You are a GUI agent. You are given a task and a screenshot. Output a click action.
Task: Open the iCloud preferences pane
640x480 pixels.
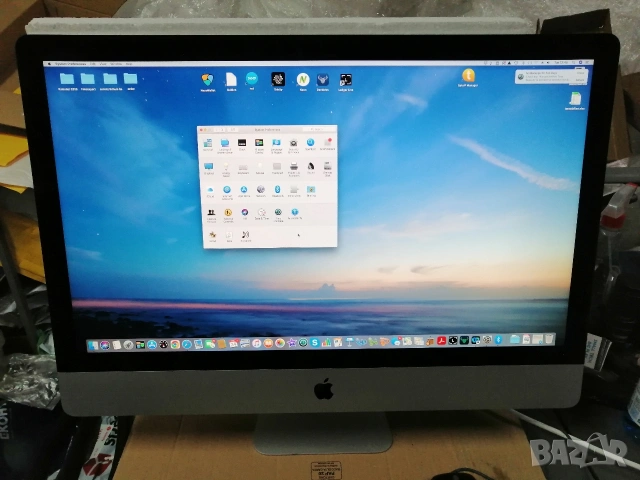210,191
